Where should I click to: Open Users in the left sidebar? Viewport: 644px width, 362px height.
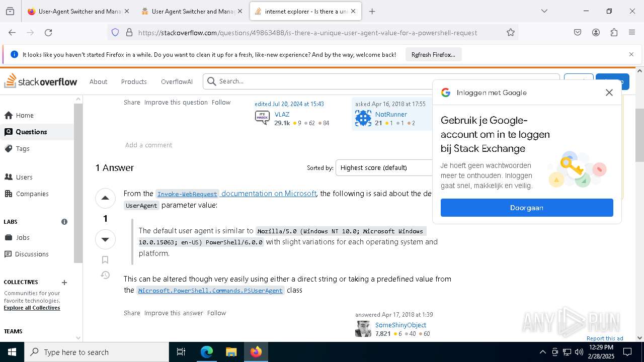tap(37, 177)
